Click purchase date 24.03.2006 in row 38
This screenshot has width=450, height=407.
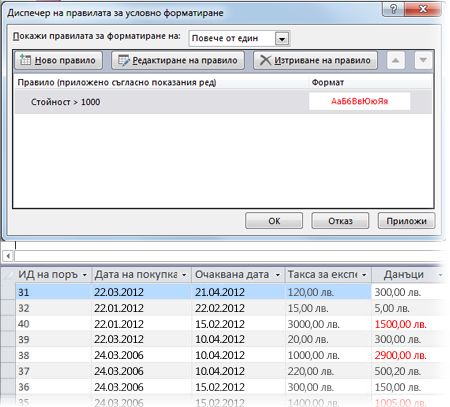point(141,355)
